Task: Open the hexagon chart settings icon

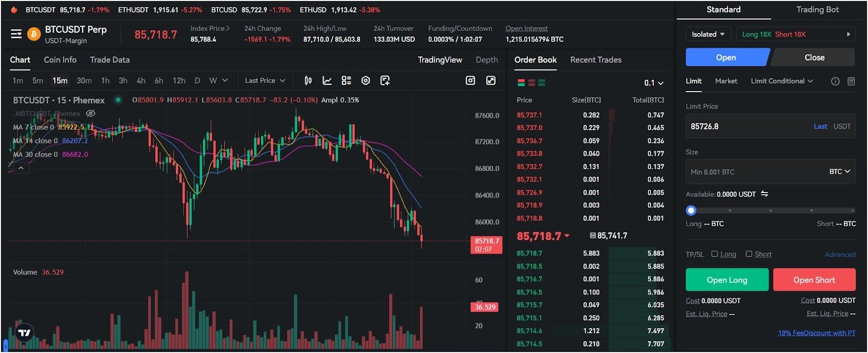Action: [x=366, y=80]
